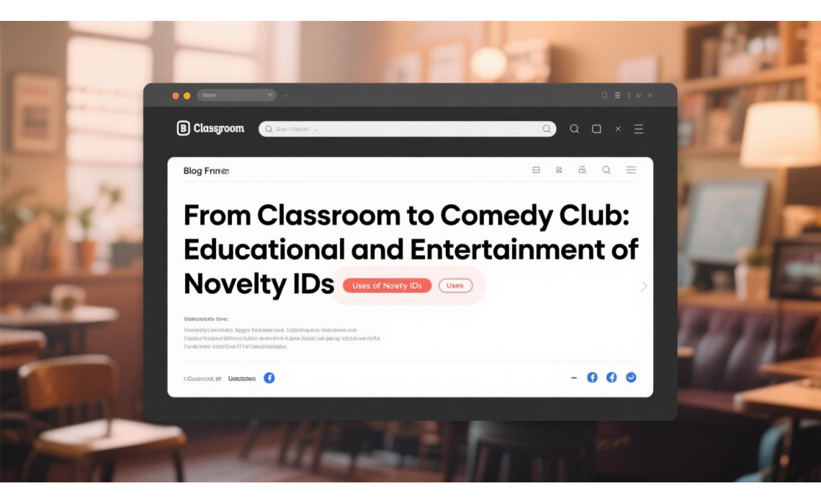Click the next arrow chevron on card's right edge
Image resolution: width=821 pixels, height=504 pixels.
[643, 287]
